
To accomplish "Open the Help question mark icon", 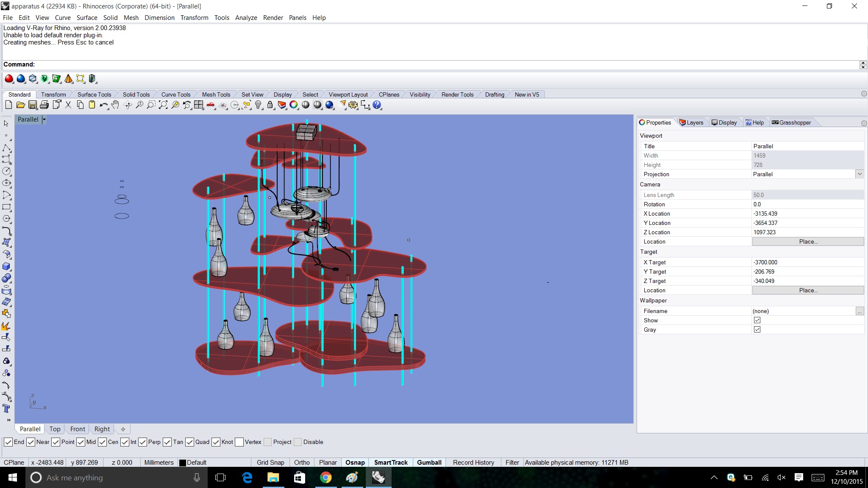I will (x=377, y=105).
